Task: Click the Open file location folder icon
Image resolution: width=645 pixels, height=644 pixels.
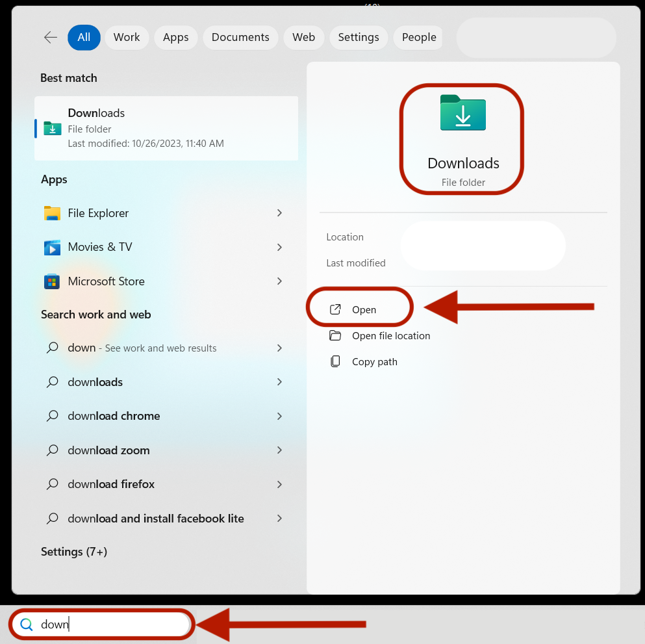Action: tap(335, 335)
